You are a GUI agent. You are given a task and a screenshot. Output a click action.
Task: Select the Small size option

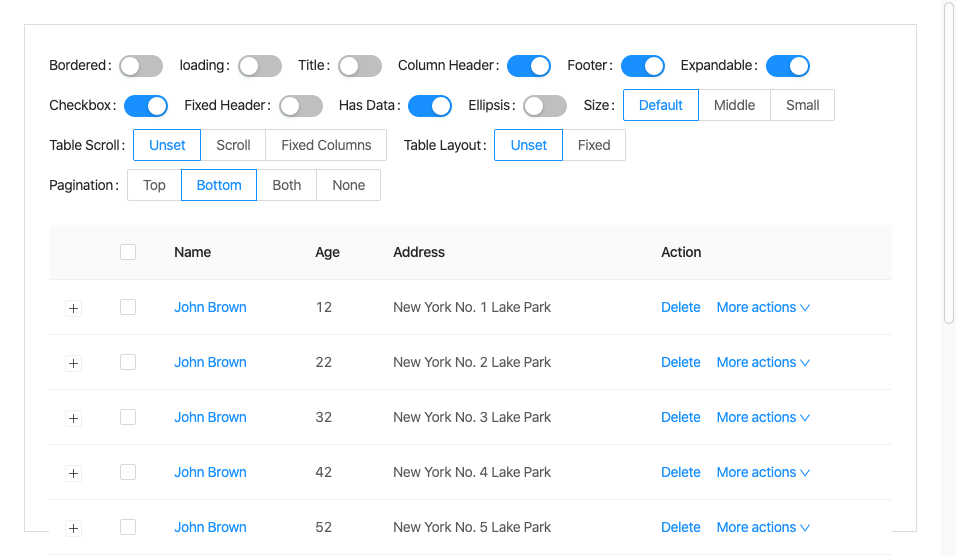tap(802, 105)
